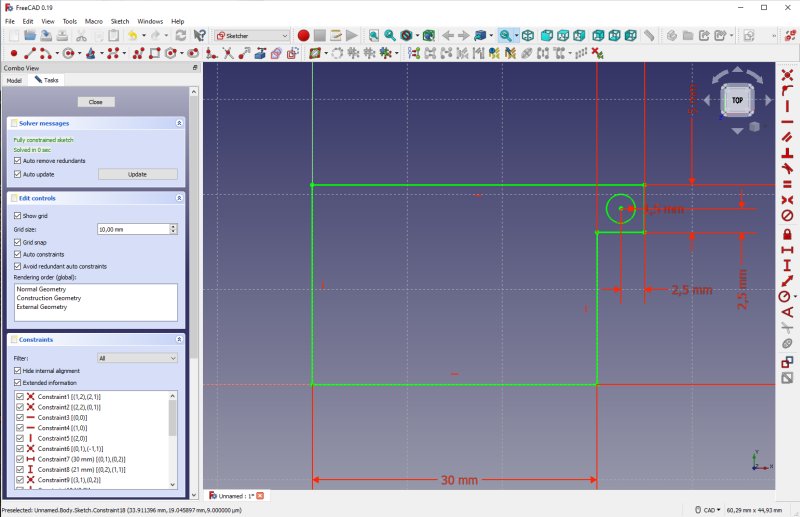800x517 pixels.
Task: Select the Create regular polygon tool
Action: click(x=171, y=53)
